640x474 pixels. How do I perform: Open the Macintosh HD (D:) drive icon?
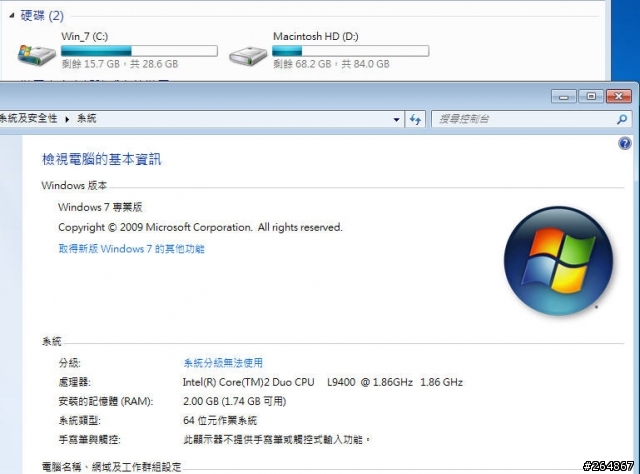click(x=248, y=56)
